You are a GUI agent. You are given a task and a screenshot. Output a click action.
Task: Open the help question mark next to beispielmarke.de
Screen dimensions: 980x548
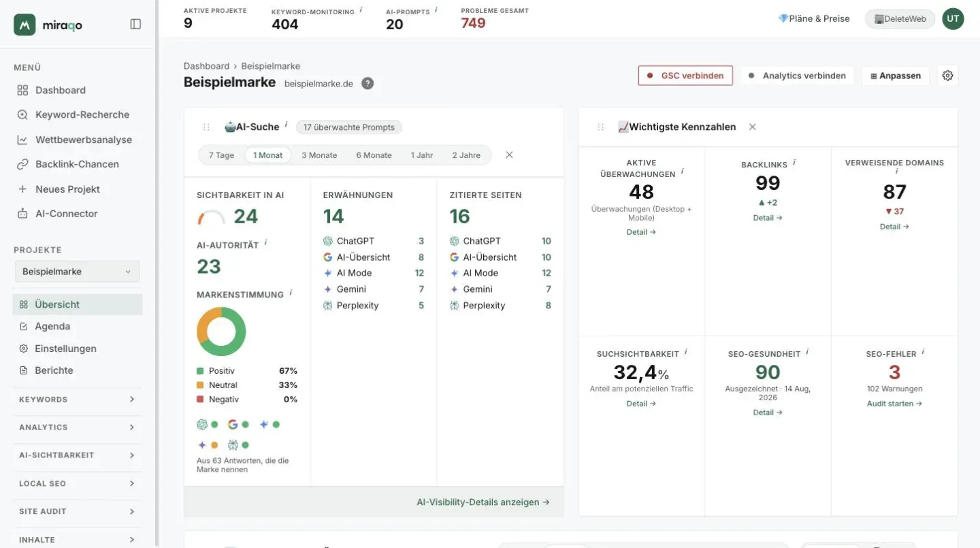coord(367,84)
